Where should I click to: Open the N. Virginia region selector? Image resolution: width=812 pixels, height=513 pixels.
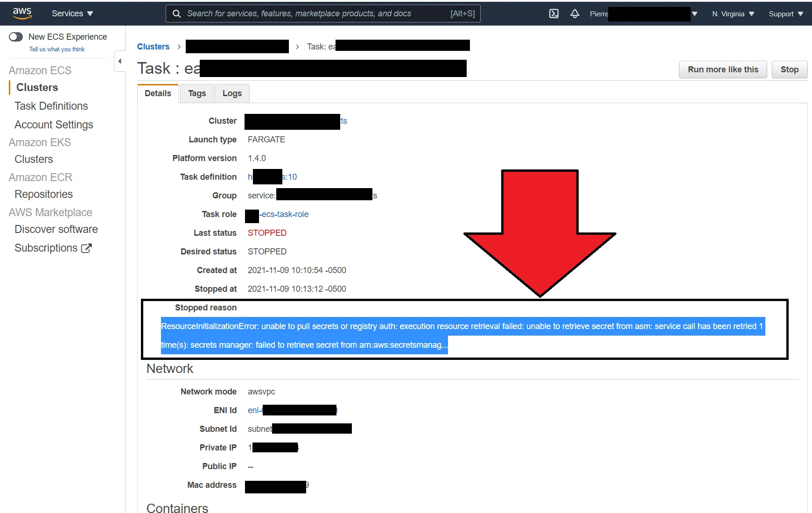point(733,14)
